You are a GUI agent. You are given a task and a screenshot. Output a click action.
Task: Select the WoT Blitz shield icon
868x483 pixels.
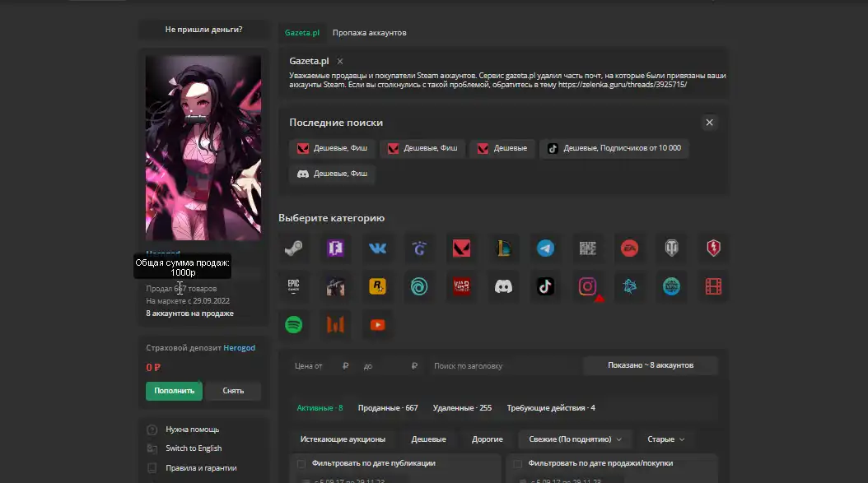713,248
